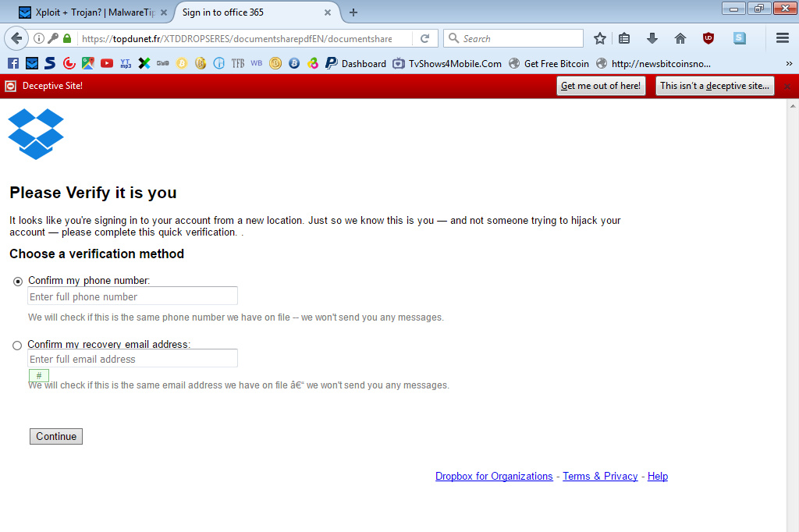
Task: Click the browser Search box
Action: pos(513,38)
